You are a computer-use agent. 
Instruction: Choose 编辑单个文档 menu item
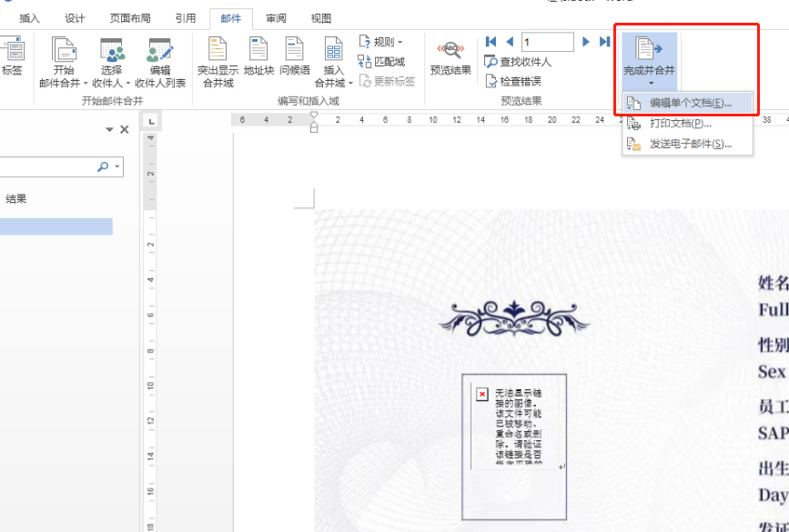click(x=688, y=103)
